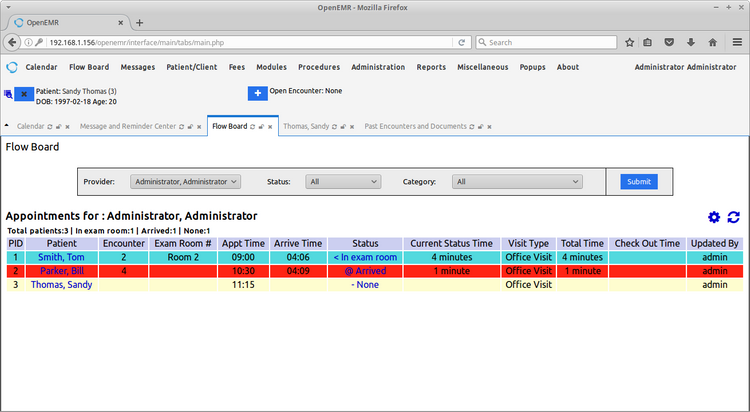Change the '< In exam room' status

pyautogui.click(x=365, y=257)
